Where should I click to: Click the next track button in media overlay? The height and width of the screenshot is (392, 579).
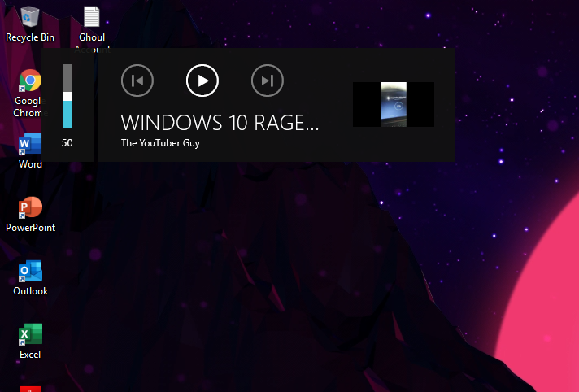(268, 81)
